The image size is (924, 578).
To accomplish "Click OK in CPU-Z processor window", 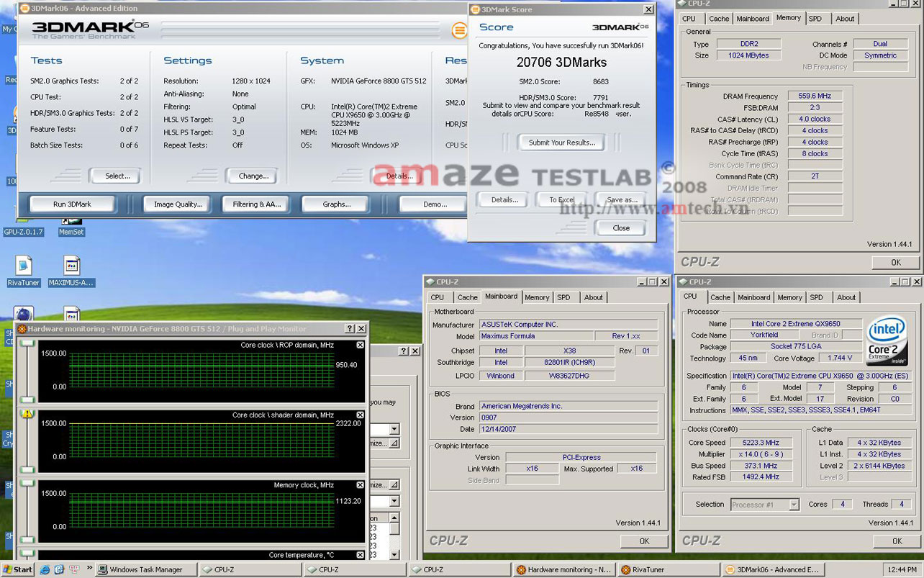I will pos(897,541).
